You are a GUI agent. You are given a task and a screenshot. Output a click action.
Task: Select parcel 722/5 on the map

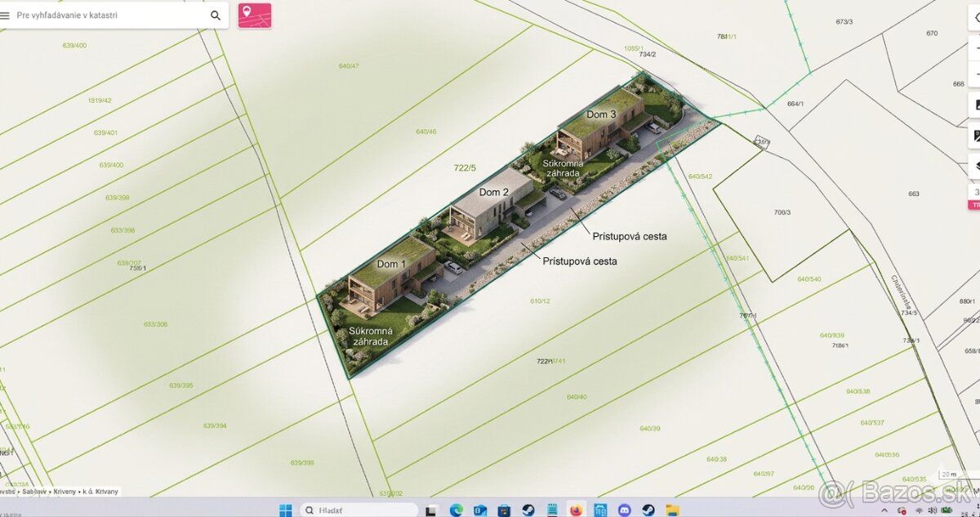pyautogui.click(x=464, y=168)
